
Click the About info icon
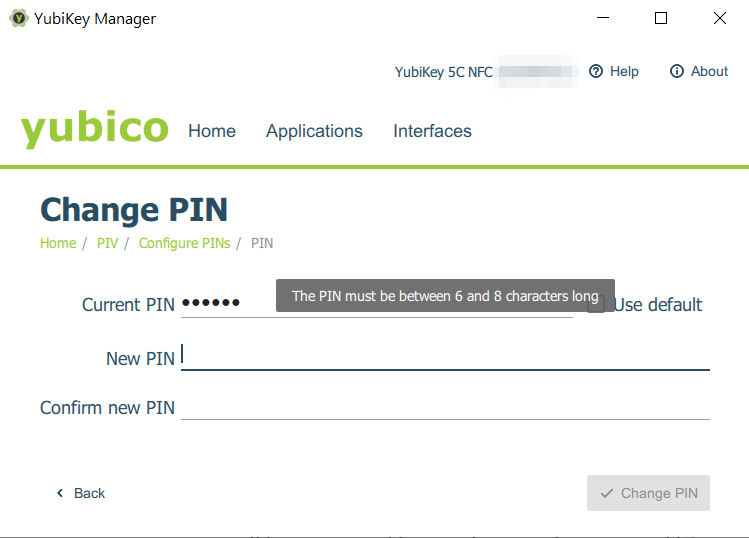[677, 71]
